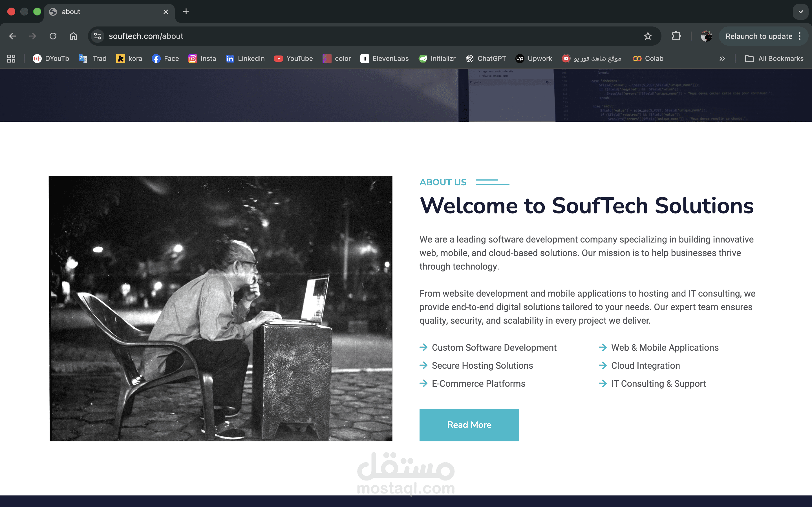Image resolution: width=812 pixels, height=507 pixels.
Task: Open a new tab with plus button
Action: click(186, 12)
